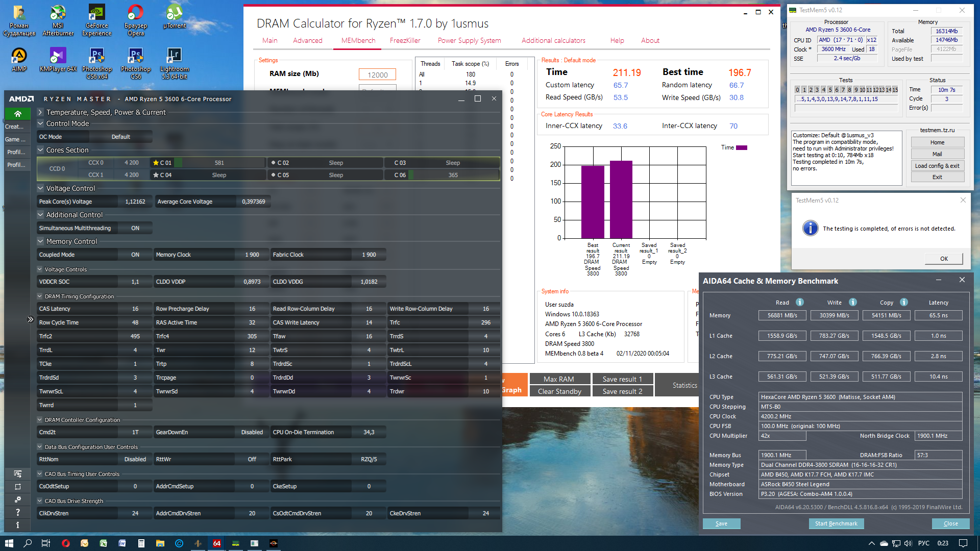Switch to the Advanced tab
The image size is (980, 551).
point(307,40)
